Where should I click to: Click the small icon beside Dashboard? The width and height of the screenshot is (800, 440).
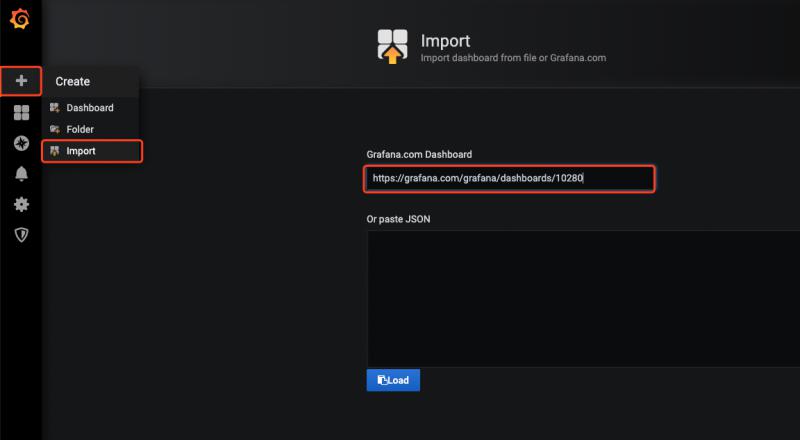coord(55,108)
